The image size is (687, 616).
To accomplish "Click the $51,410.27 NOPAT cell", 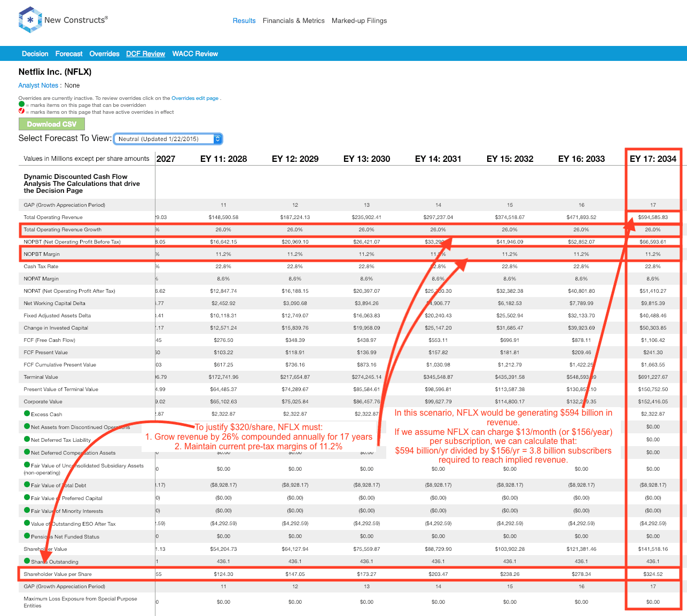I will click(x=653, y=291).
